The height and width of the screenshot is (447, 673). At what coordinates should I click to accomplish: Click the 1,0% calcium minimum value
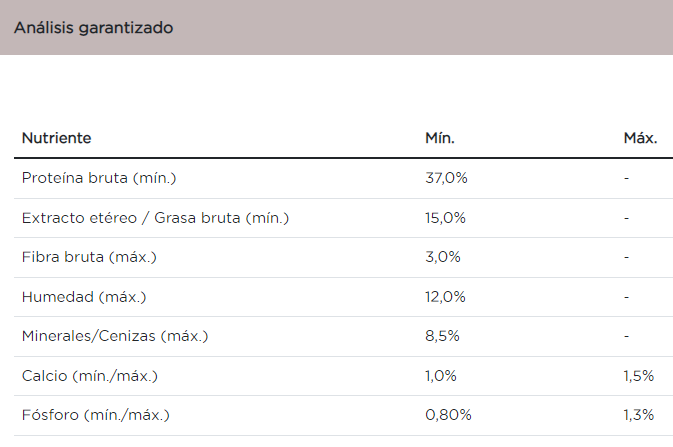[x=441, y=376]
